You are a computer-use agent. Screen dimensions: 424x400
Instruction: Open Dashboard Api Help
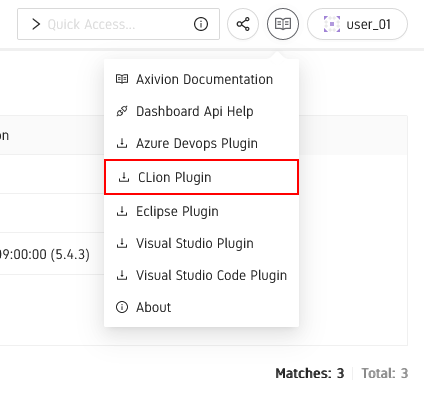click(x=201, y=111)
